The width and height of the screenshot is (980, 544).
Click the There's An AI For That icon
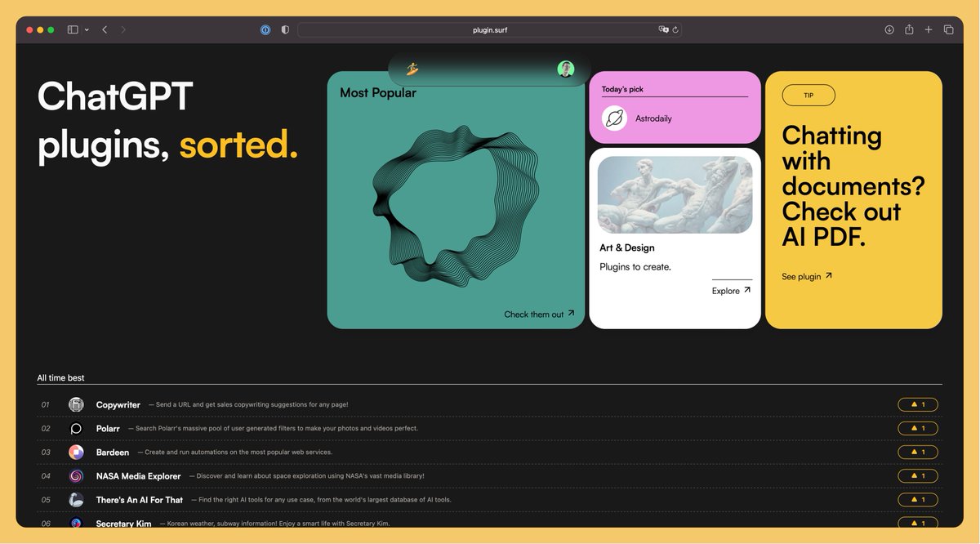(76, 499)
